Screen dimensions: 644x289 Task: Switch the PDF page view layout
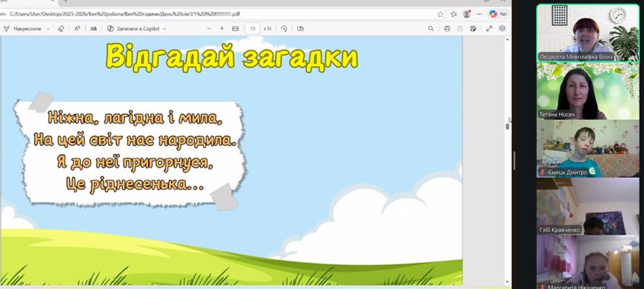click(300, 29)
